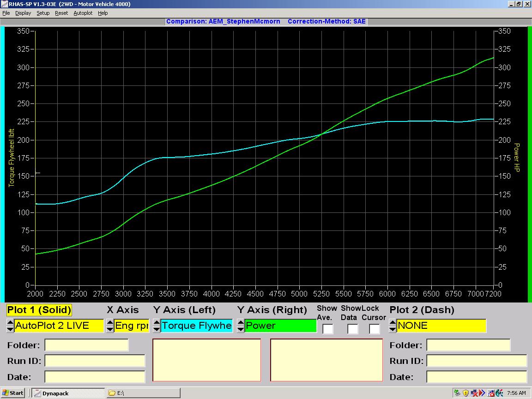Click the Safely Remove Hardware tray icon
Screen dimensions: 532x399
coord(458,393)
